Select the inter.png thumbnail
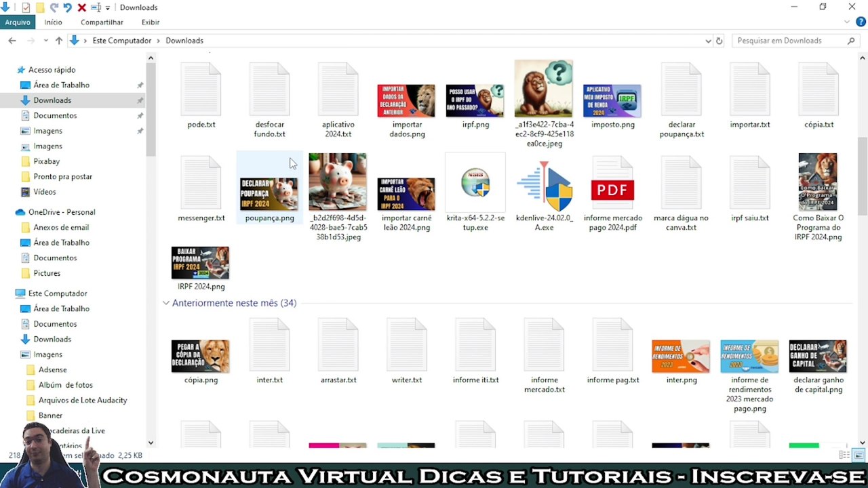Viewport: 868px width, 488px height. (x=681, y=356)
